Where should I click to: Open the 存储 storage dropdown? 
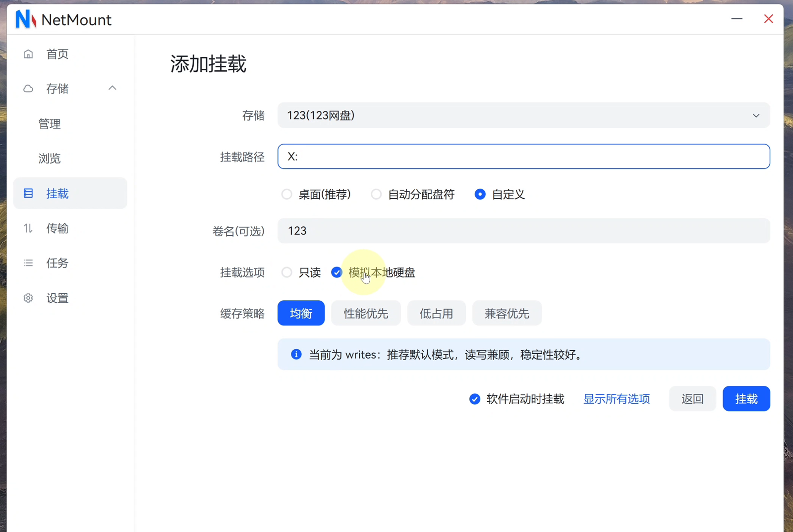[x=523, y=115]
